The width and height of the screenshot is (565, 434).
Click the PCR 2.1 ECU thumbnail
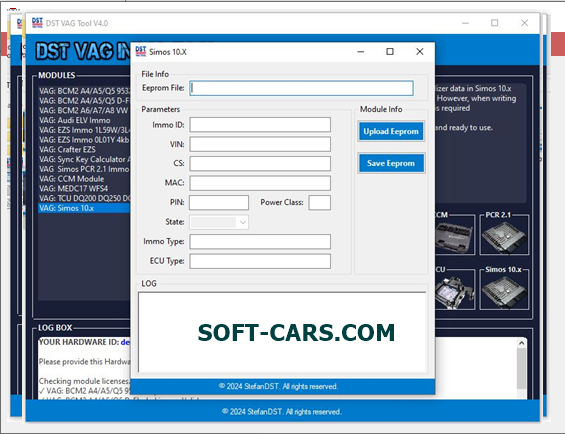(x=504, y=236)
